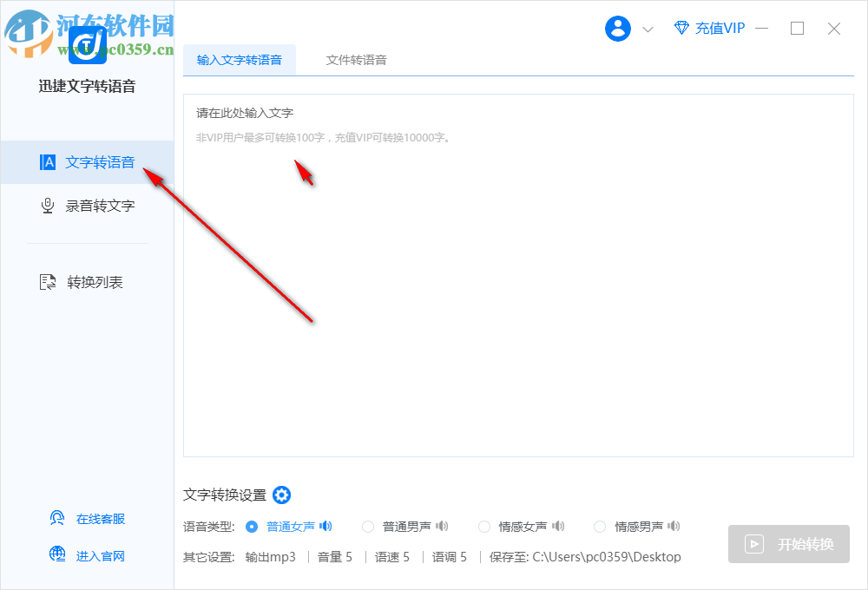The image size is (868, 590).
Task: Click the settings gear next to 文字转换设置
Action: pos(281,495)
